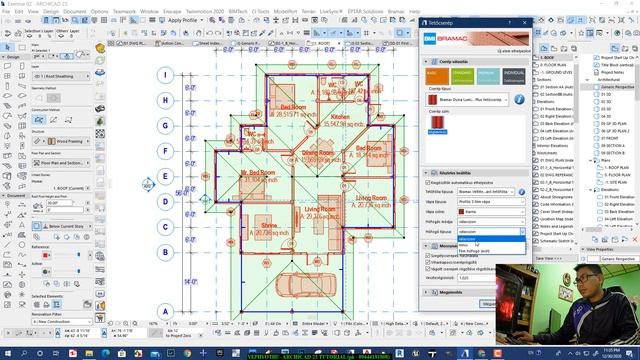The height and width of the screenshot is (360, 640).
Task: Open the Publisher Sets icon in navigator
Action: coord(574,48)
